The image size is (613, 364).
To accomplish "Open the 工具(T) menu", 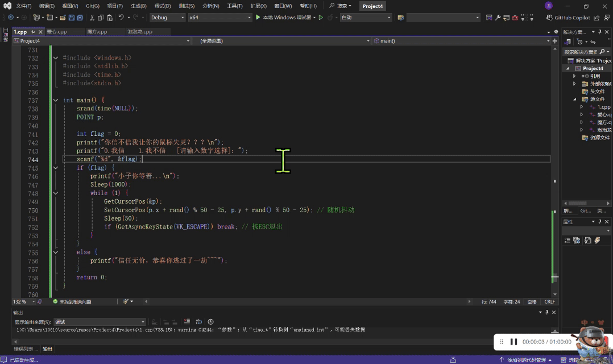I will 234,6.
